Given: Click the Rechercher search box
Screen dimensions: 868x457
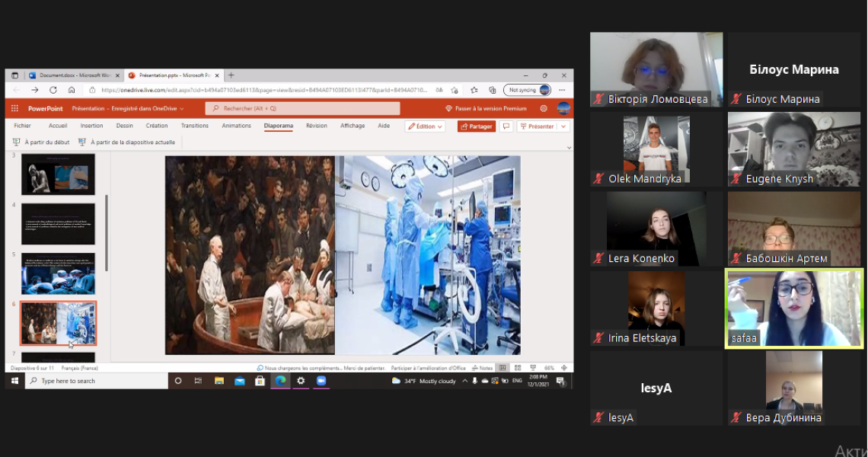Looking at the screenshot, I should pos(303,109).
